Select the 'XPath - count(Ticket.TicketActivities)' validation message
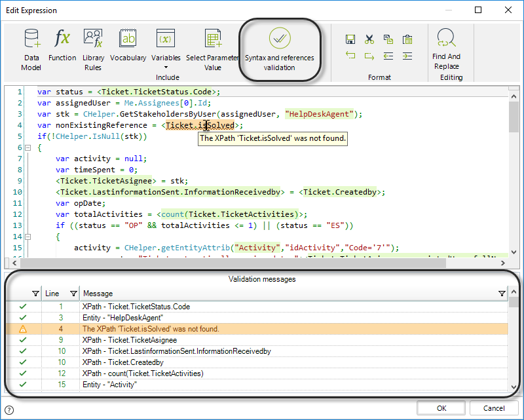 (257, 373)
